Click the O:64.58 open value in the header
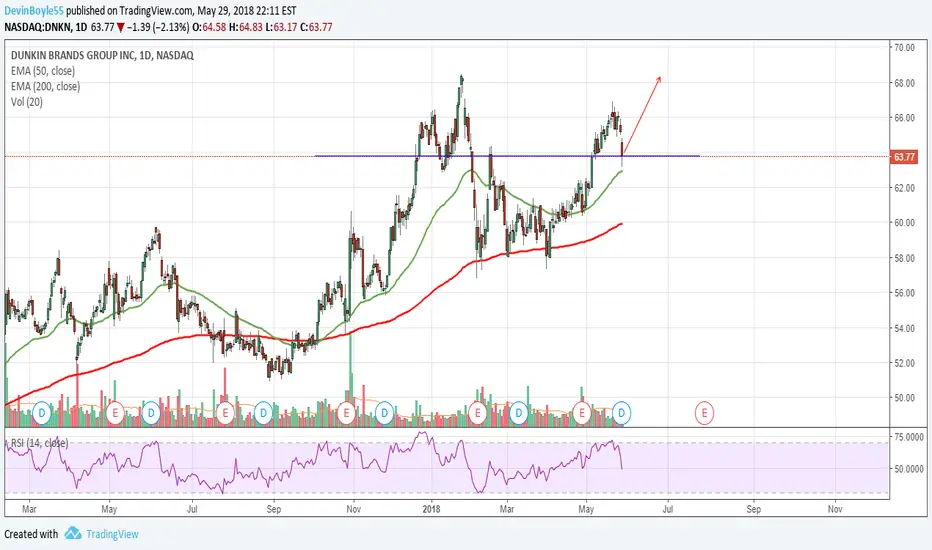This screenshot has width=932, height=550. (x=210, y=27)
